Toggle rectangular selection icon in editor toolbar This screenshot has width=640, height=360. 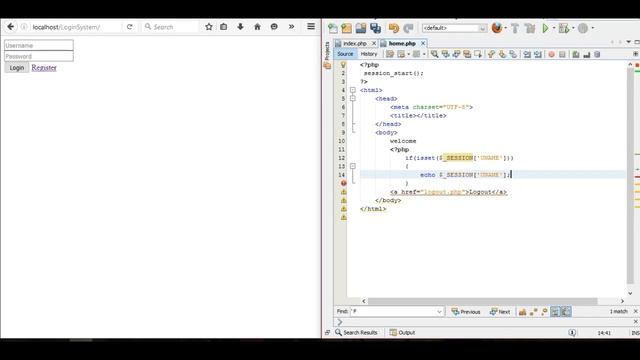point(478,54)
